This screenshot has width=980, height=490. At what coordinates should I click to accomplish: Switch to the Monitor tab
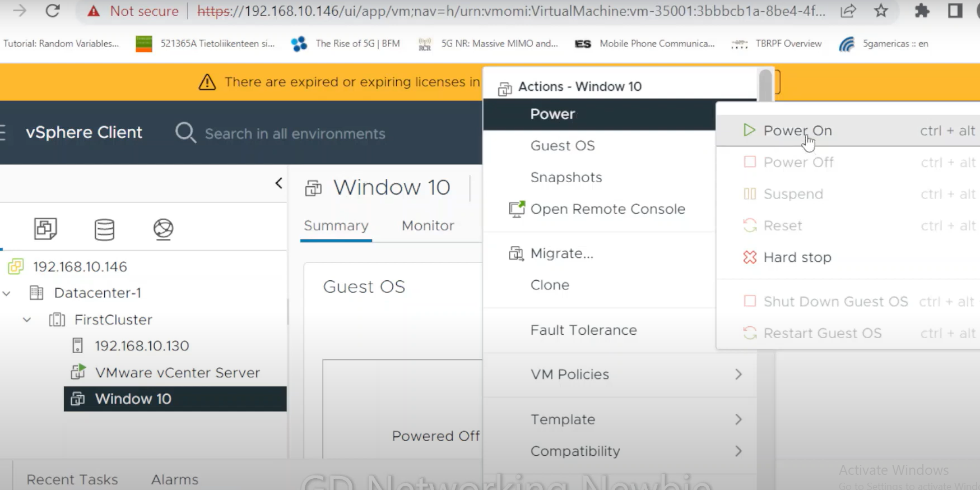[428, 225]
